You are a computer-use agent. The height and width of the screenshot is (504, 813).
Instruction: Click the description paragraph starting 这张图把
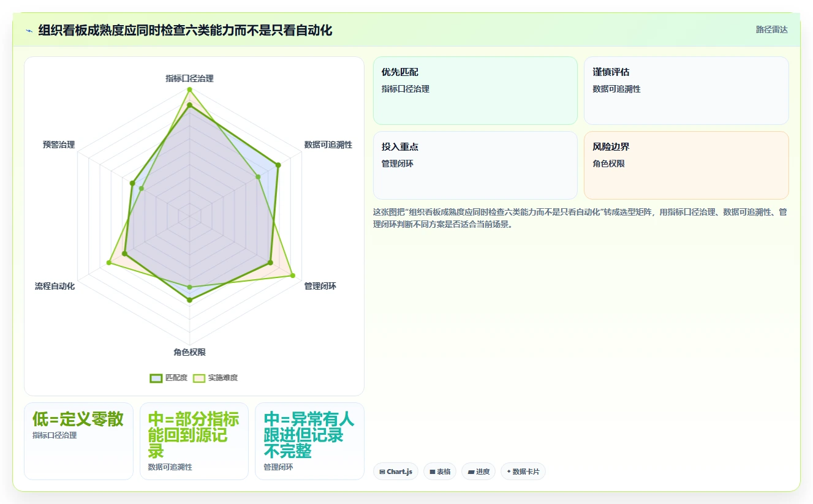click(581, 218)
